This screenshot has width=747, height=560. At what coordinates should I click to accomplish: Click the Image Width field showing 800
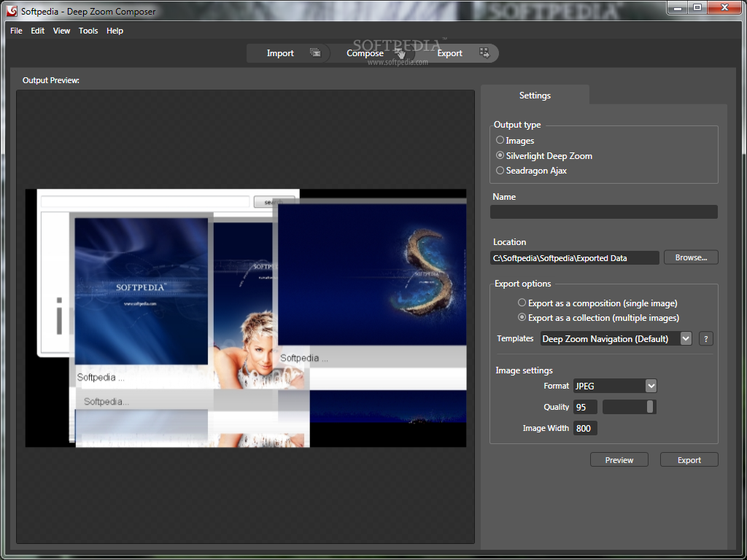coord(586,428)
